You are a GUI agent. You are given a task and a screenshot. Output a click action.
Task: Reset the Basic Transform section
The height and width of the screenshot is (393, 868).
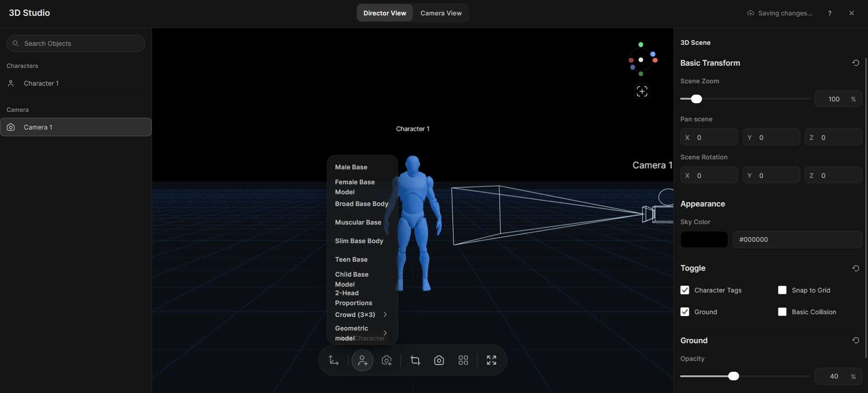[855, 63]
